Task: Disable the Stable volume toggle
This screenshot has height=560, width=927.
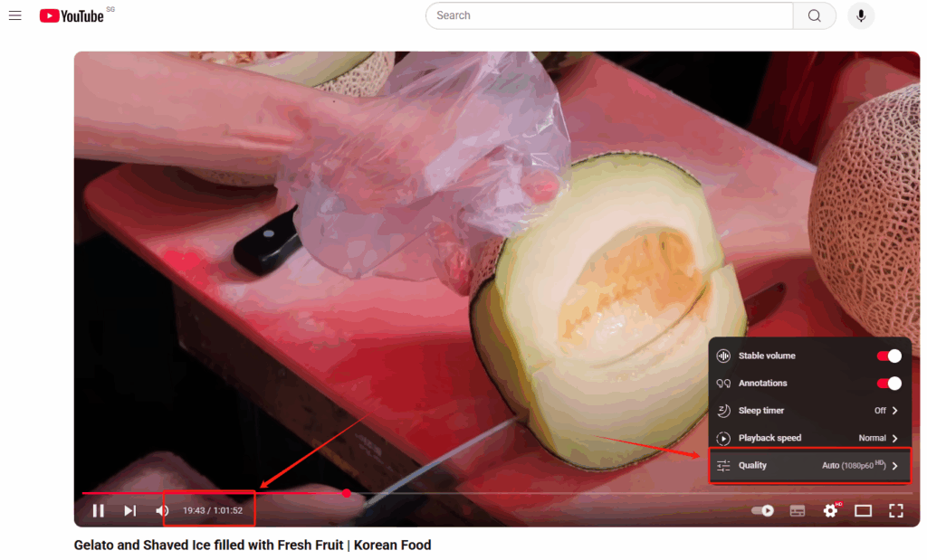Action: tap(889, 356)
